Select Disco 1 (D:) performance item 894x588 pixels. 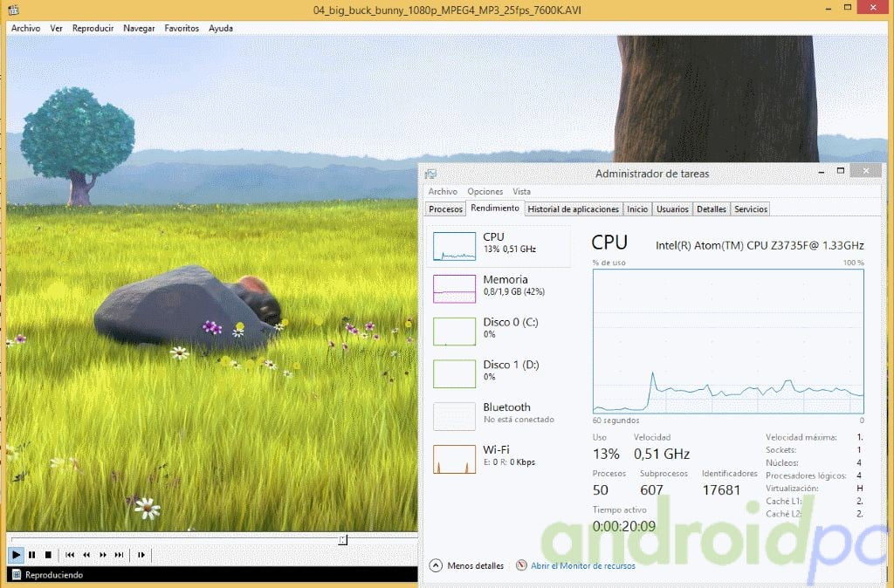coord(499,373)
